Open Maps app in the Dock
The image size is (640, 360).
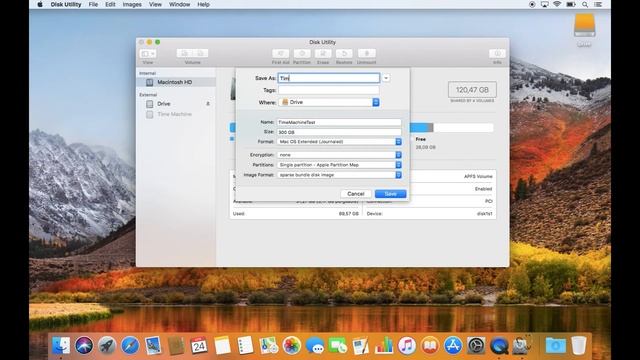(268, 346)
